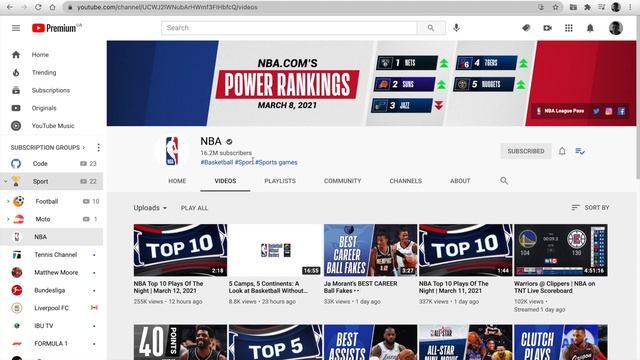
Task: Click Instagram icon on channel banner
Action: (x=609, y=111)
